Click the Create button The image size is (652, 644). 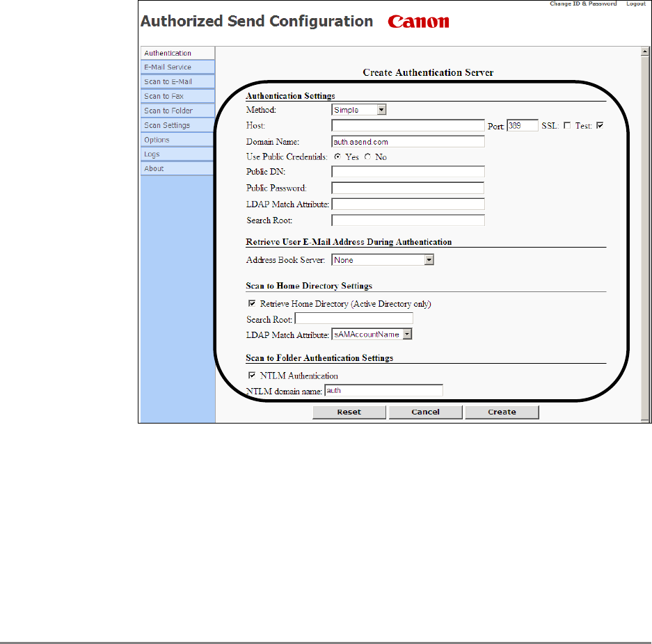coord(502,412)
